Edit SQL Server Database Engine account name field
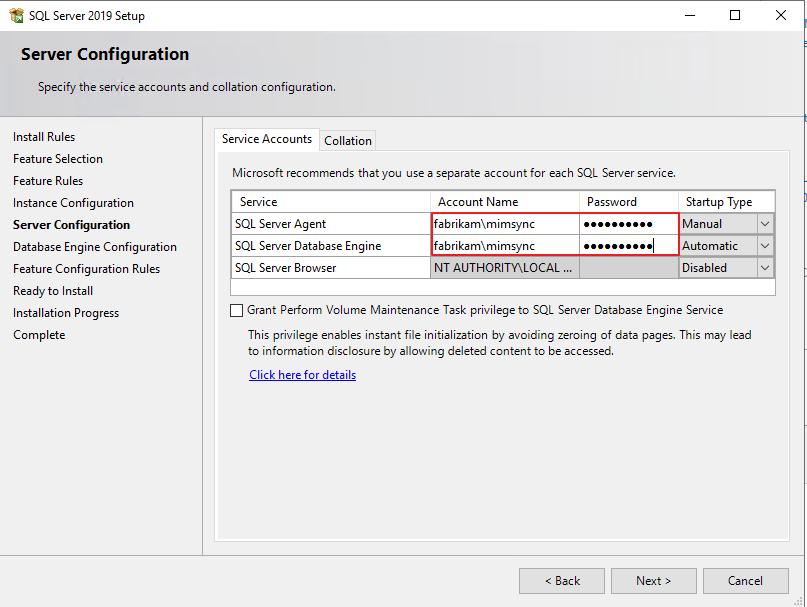This screenshot has width=807, height=607. point(505,246)
